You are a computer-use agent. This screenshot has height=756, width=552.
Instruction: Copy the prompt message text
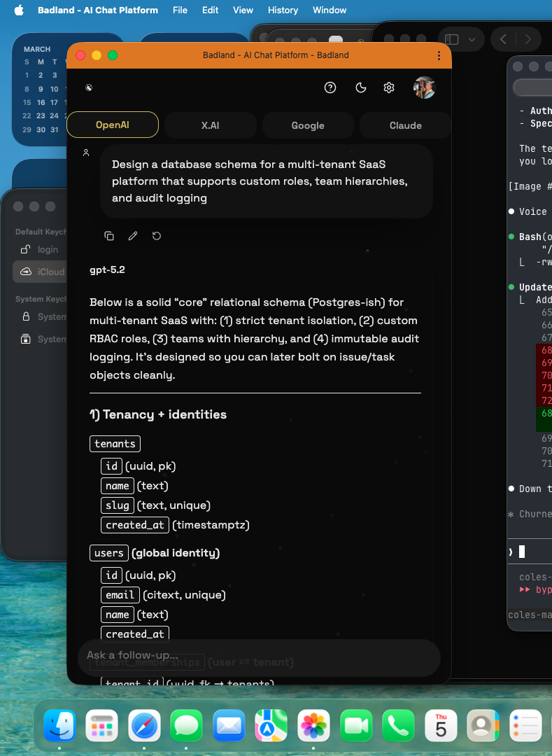point(109,236)
